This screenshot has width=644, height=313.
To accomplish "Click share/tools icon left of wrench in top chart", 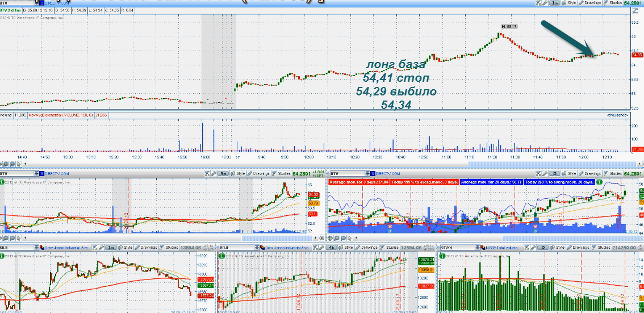I will tap(538, 2).
